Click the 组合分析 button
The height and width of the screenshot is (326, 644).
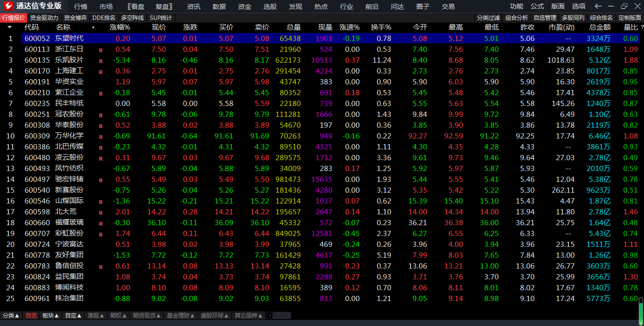click(517, 18)
